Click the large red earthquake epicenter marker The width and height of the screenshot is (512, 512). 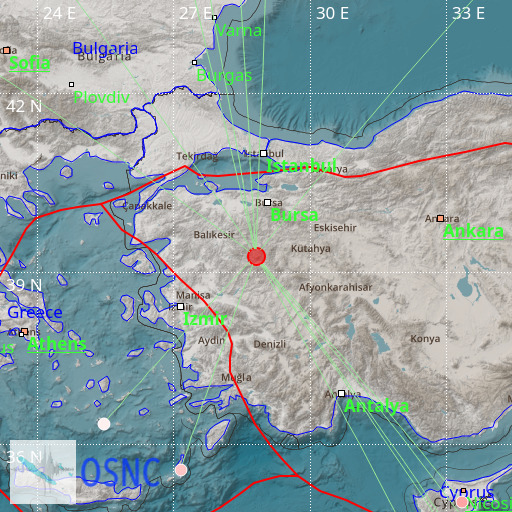click(256, 257)
